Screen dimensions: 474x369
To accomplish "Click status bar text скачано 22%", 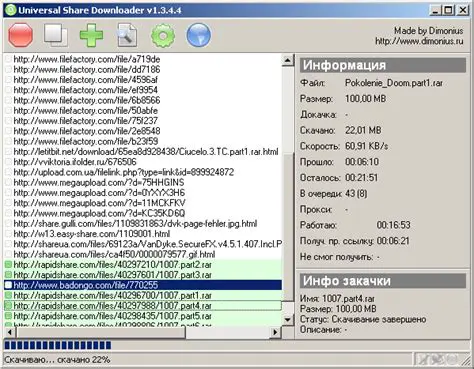I will pos(84,360).
